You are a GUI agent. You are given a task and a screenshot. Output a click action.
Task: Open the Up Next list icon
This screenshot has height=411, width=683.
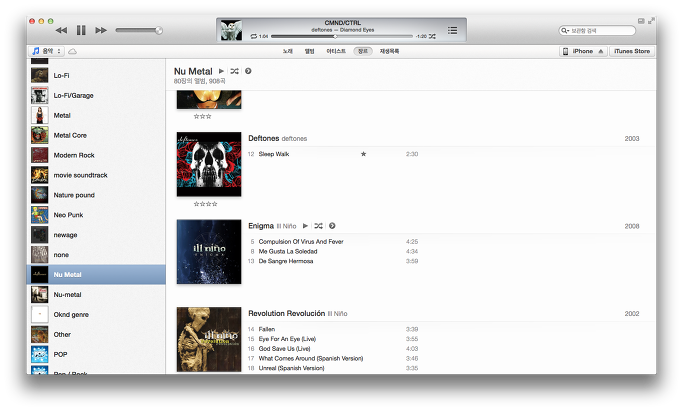453,30
